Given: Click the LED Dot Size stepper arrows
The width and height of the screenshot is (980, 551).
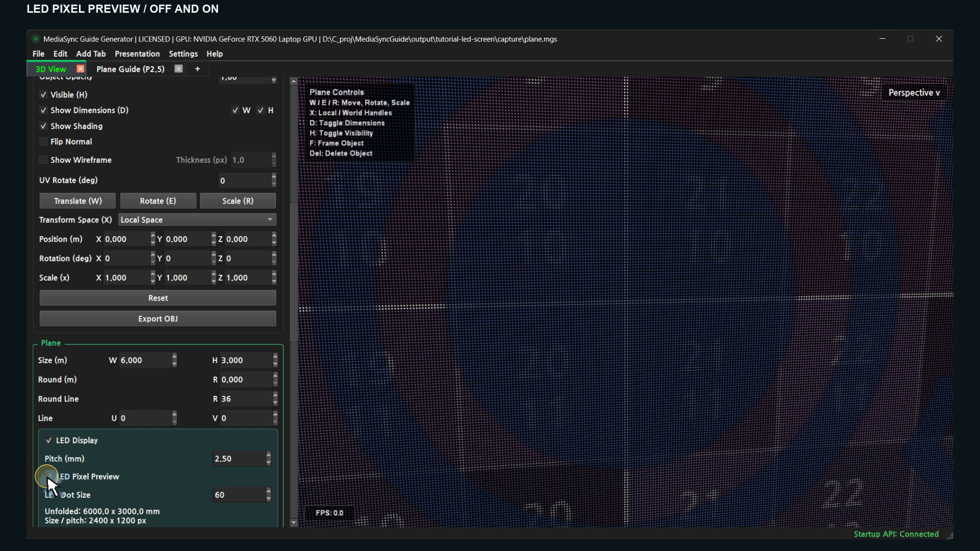Looking at the screenshot, I should point(268,495).
